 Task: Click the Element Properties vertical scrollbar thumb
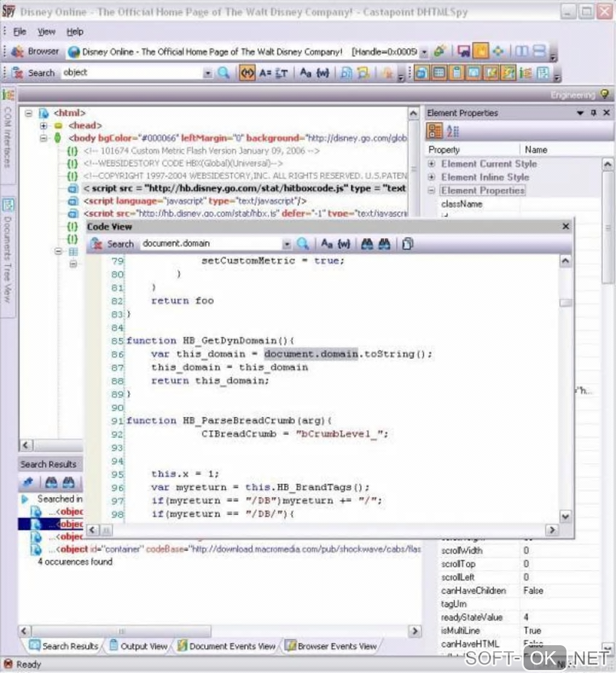pyautogui.click(x=608, y=228)
